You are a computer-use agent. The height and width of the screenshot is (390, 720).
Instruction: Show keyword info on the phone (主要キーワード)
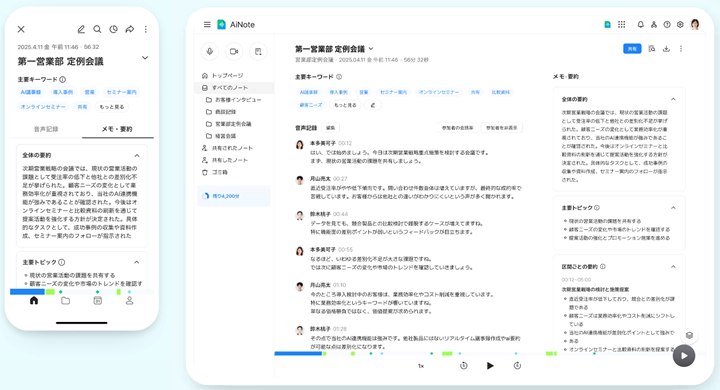(x=62, y=79)
